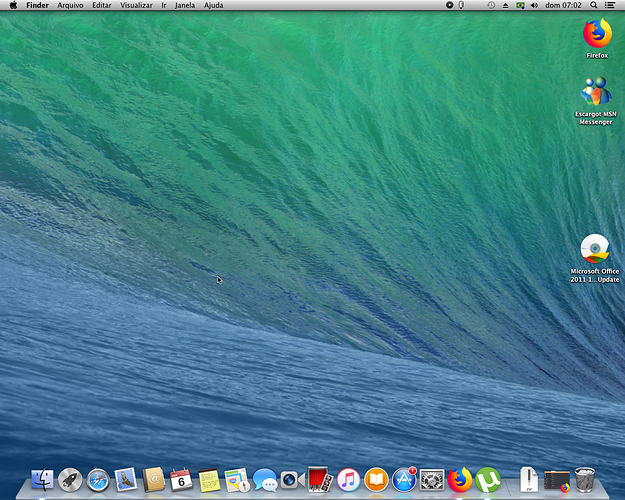
Task: Click the Spotlight search magnifier icon
Action: click(594, 5)
